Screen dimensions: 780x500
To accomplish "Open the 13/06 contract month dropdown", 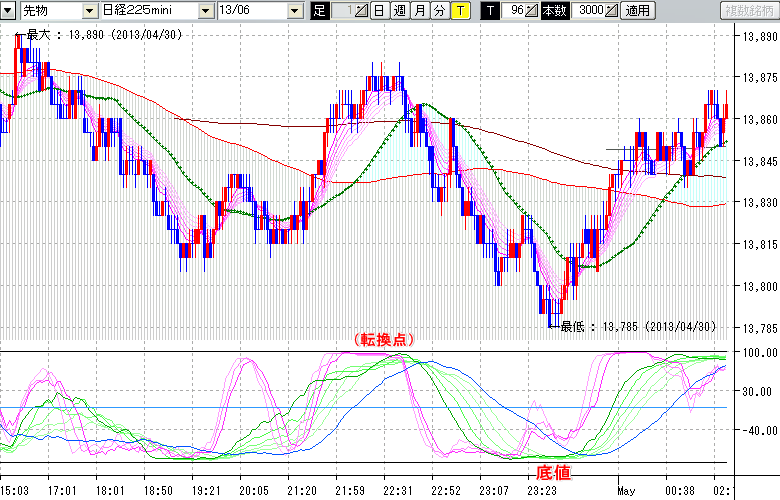I will [294, 11].
